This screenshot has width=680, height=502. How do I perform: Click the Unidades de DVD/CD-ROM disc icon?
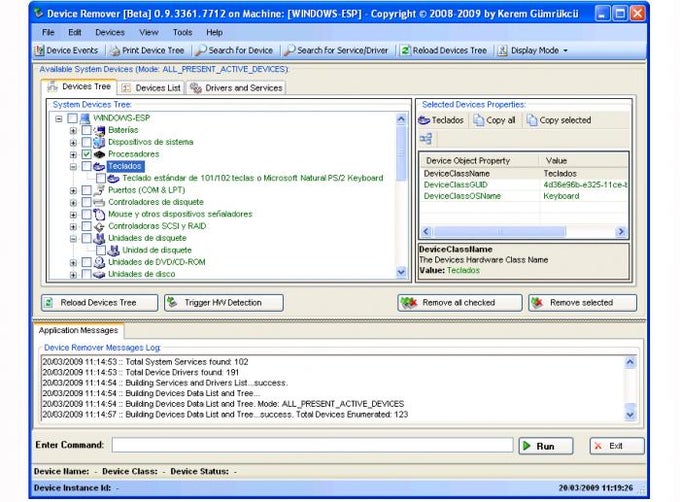pos(99,262)
